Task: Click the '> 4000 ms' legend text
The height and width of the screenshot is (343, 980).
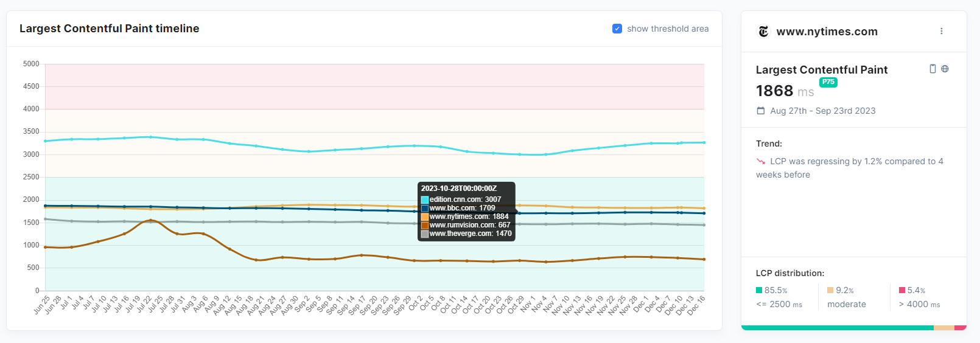Action: point(920,304)
